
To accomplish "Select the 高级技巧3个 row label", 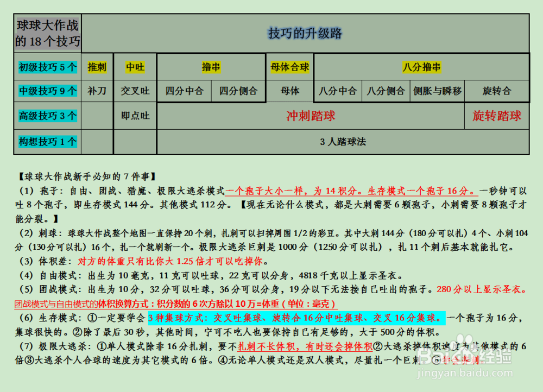I will click(x=47, y=116).
